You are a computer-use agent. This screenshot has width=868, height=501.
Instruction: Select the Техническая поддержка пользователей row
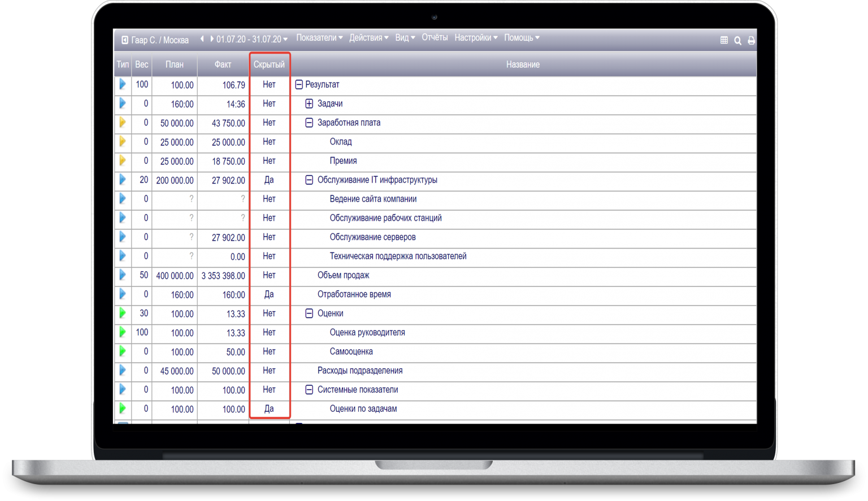pyautogui.click(x=398, y=256)
